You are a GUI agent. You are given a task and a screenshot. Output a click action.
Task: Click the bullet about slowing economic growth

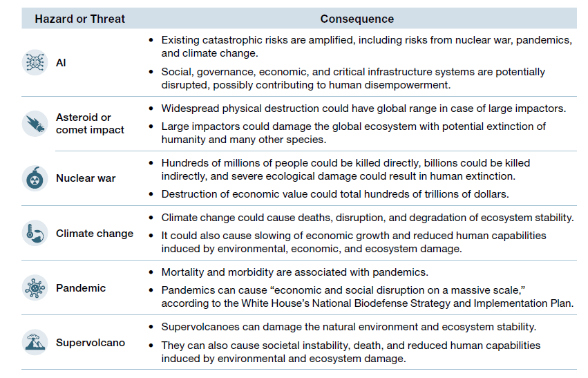(354, 242)
